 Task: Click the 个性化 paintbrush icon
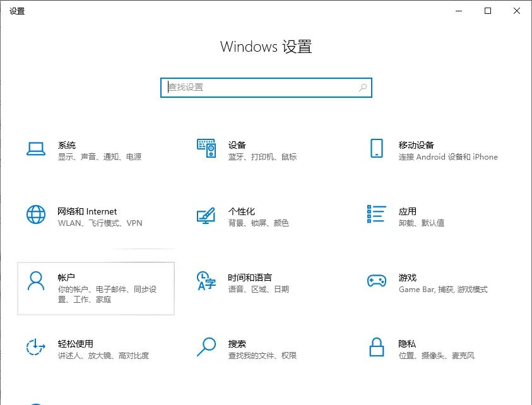(x=206, y=215)
